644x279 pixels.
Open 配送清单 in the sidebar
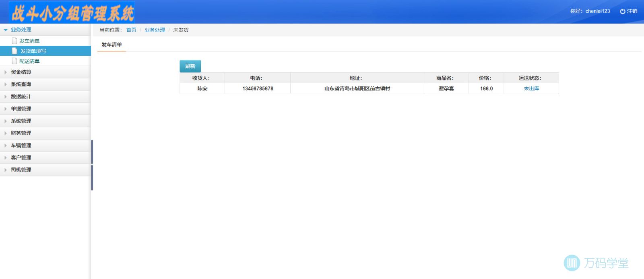tap(29, 61)
